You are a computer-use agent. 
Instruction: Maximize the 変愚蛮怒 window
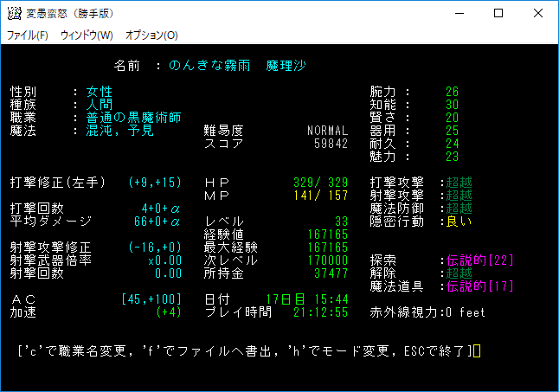(x=498, y=14)
